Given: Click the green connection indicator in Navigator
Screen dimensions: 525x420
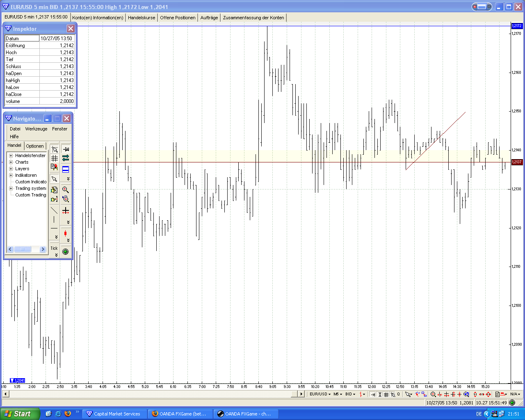Looking at the screenshot, I should pyautogui.click(x=66, y=251).
